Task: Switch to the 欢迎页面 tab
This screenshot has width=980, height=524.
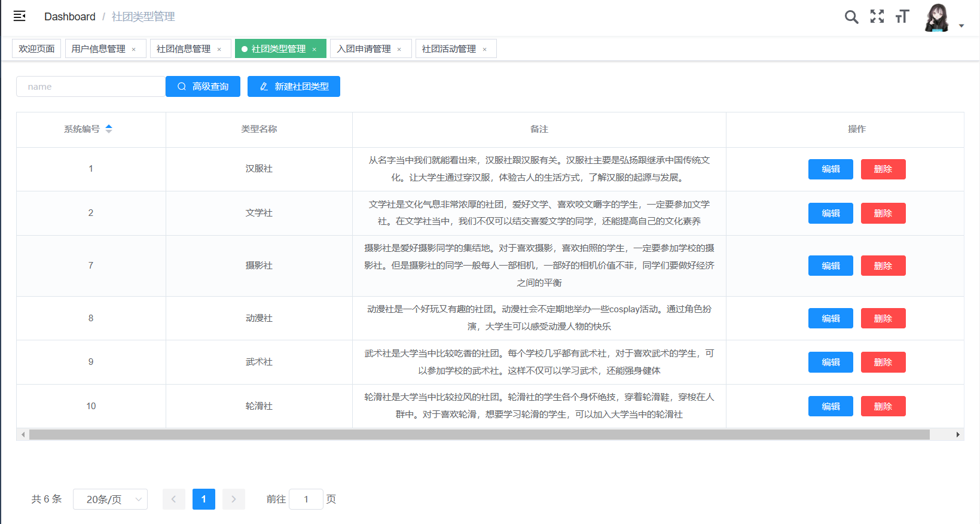Action: [36, 49]
